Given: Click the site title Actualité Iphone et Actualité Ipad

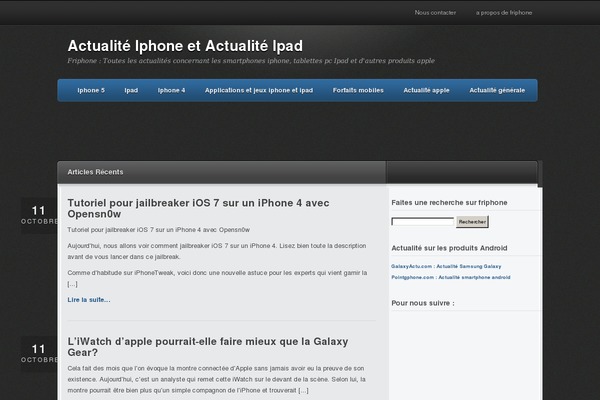Looking at the screenshot, I should click(185, 46).
